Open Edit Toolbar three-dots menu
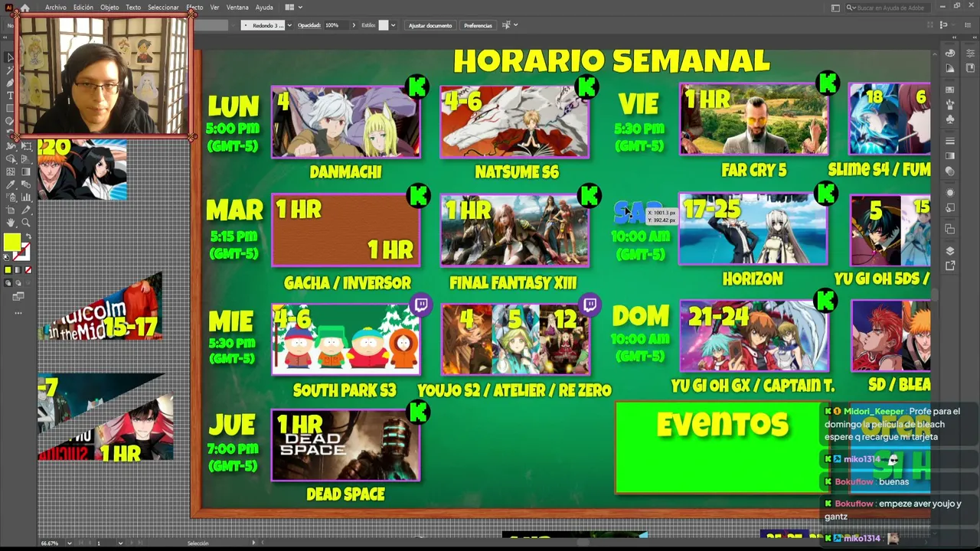 click(18, 312)
